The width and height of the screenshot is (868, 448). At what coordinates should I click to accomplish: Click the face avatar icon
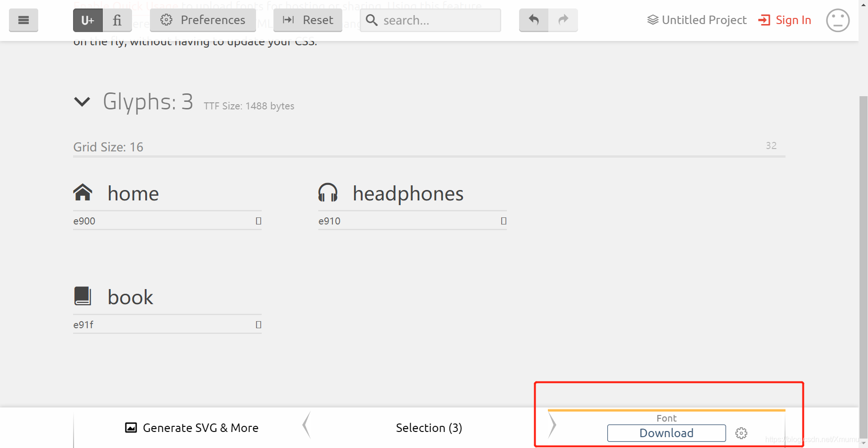tap(838, 20)
